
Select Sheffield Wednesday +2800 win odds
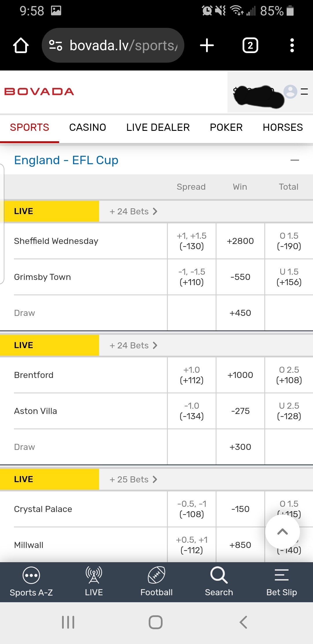240,241
